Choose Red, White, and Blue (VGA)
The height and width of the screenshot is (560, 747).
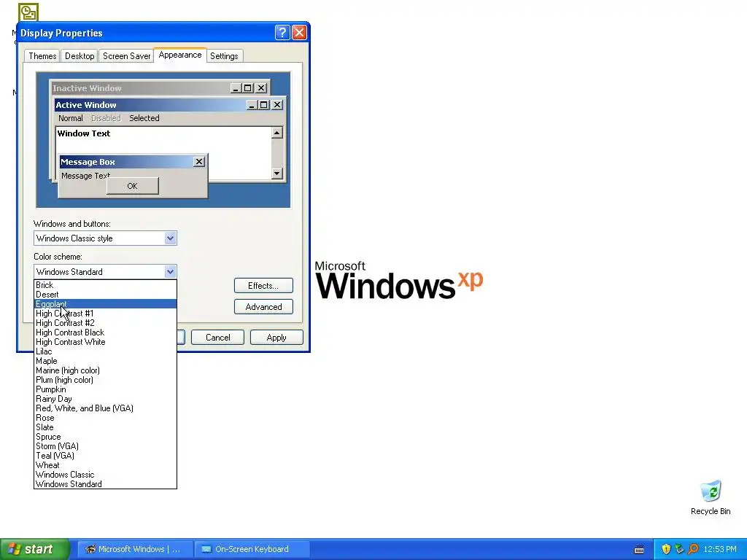(x=105, y=408)
